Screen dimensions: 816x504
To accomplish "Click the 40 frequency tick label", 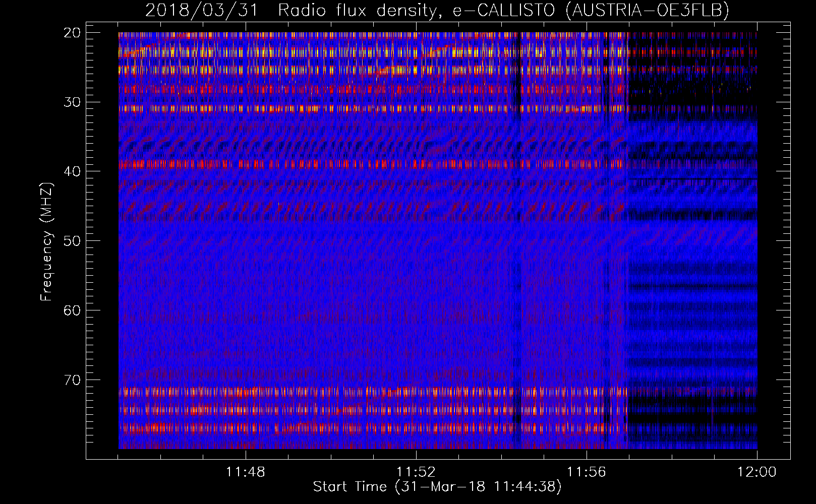I will pyautogui.click(x=72, y=171).
